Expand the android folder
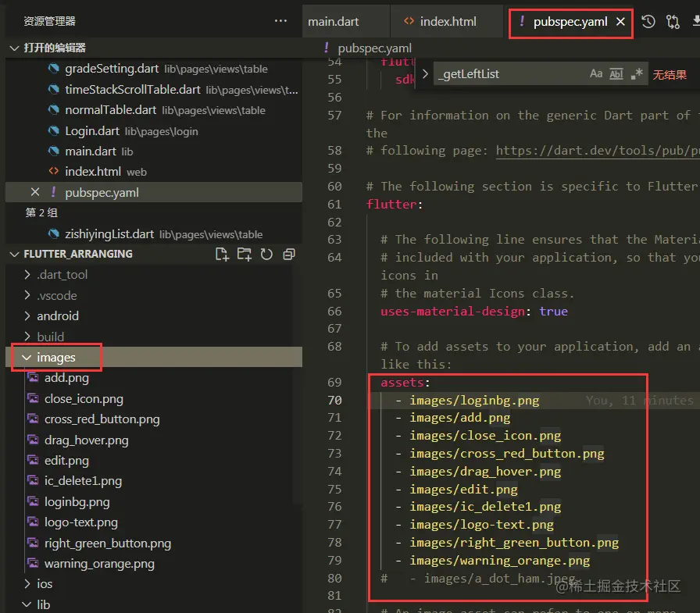This screenshot has height=613, width=700. pos(58,315)
